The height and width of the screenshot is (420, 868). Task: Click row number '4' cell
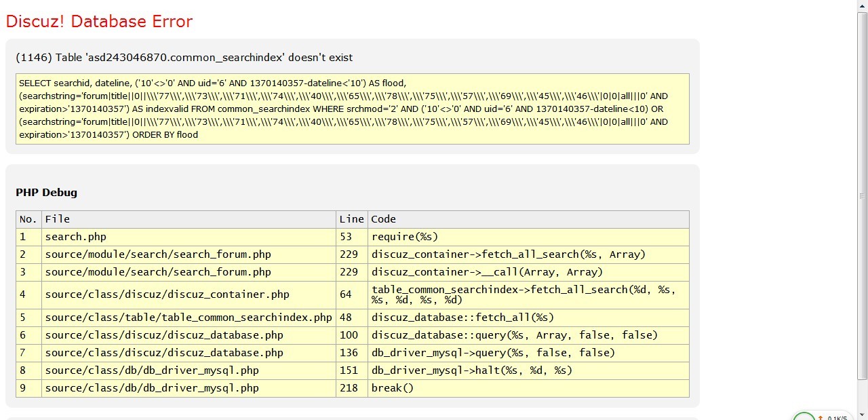point(28,295)
